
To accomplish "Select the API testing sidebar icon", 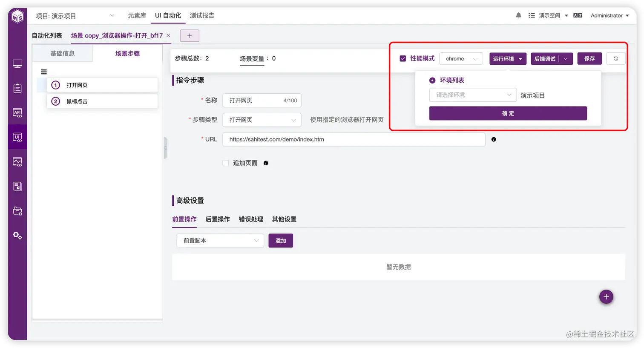I will pos(17,113).
